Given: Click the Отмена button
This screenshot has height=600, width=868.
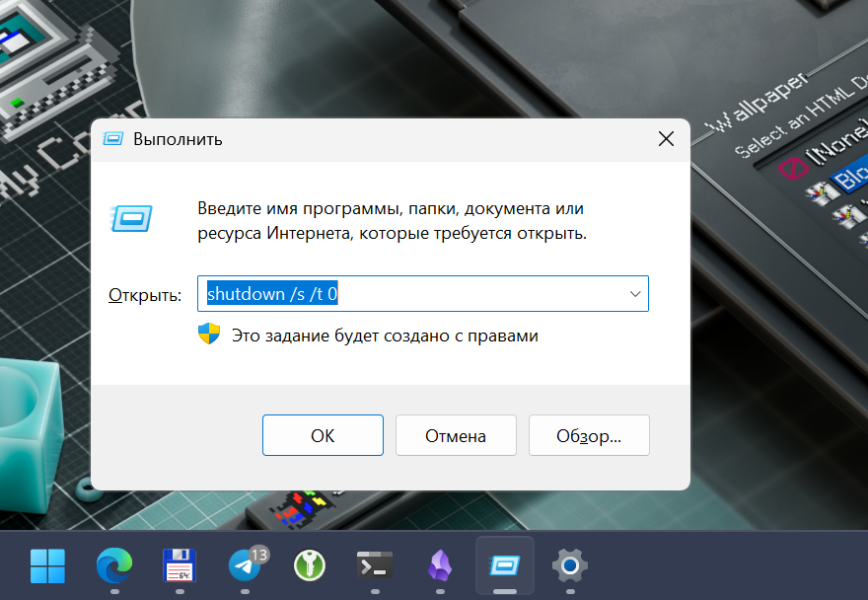Looking at the screenshot, I should (456, 434).
